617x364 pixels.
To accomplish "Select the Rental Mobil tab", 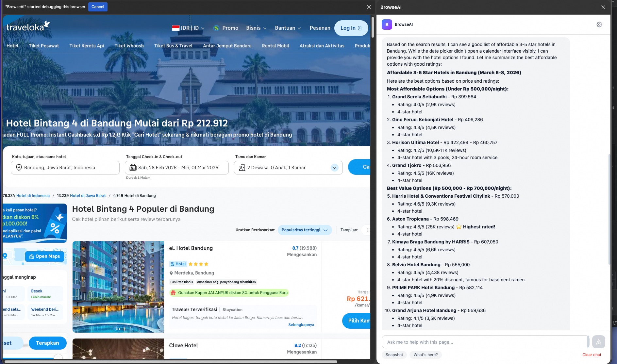I will point(275,46).
